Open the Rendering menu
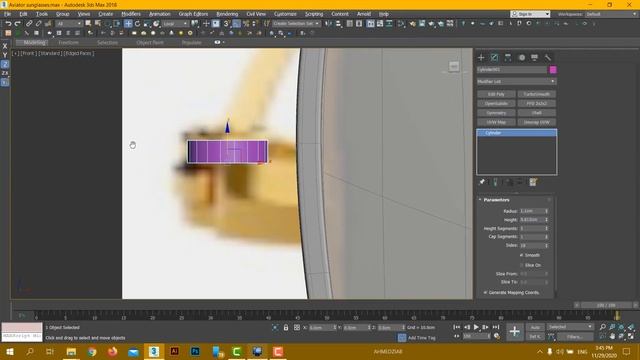The width and height of the screenshot is (640, 360). click(x=227, y=14)
